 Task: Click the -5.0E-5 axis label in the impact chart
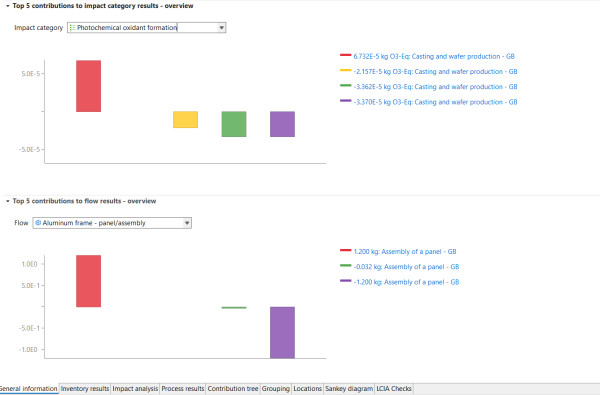click(29, 149)
